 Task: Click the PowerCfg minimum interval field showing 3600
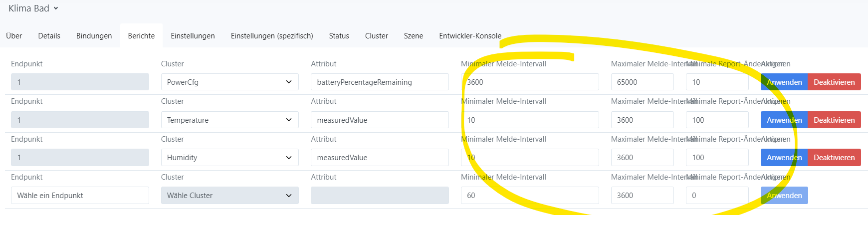[530, 82]
